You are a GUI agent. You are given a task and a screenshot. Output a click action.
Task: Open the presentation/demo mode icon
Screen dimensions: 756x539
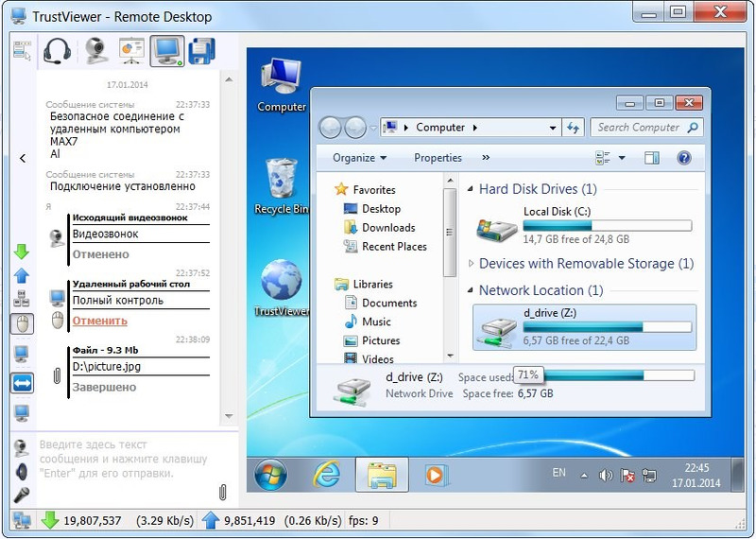tap(131, 50)
